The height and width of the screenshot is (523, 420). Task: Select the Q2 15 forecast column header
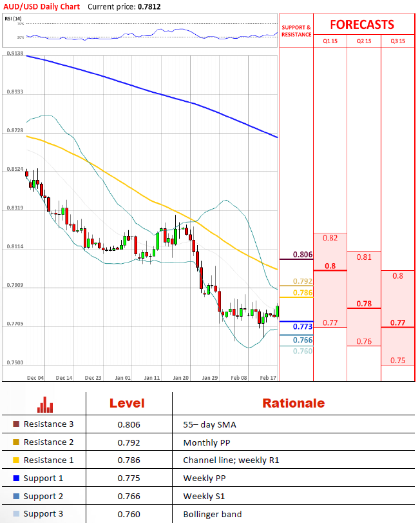pos(364,41)
